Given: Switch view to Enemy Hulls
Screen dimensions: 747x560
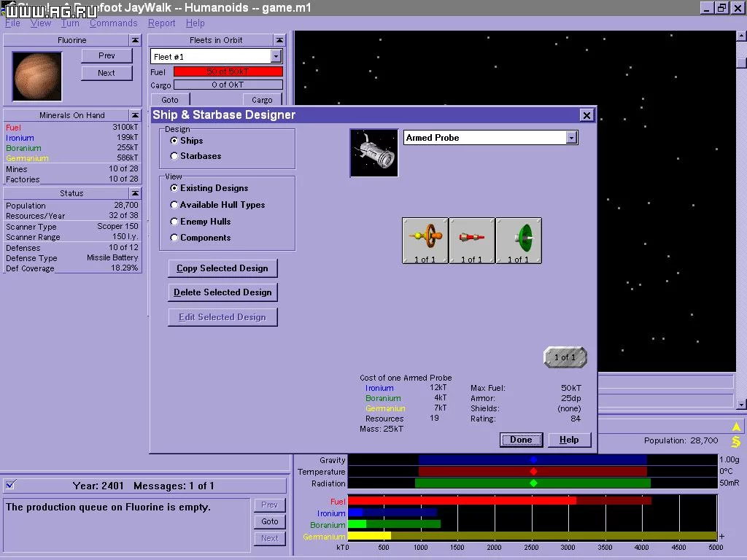Looking at the screenshot, I should tap(174, 222).
